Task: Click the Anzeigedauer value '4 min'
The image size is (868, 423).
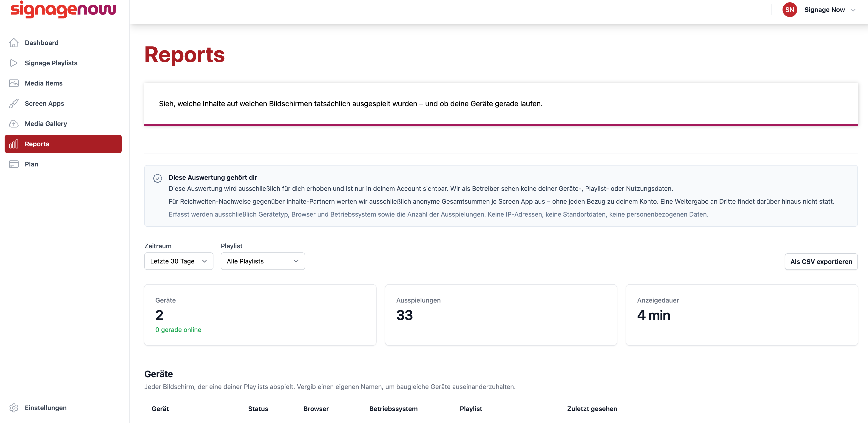Action: point(653,315)
